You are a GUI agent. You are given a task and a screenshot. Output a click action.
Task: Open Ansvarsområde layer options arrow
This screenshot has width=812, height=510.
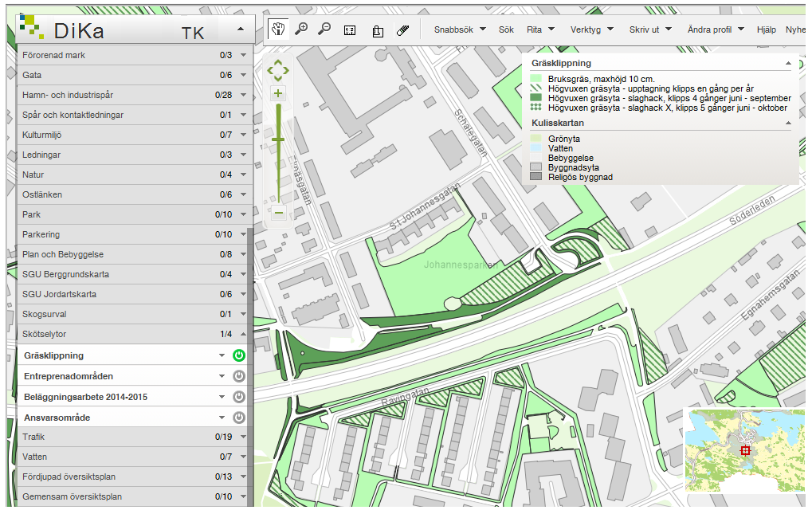tap(222, 418)
